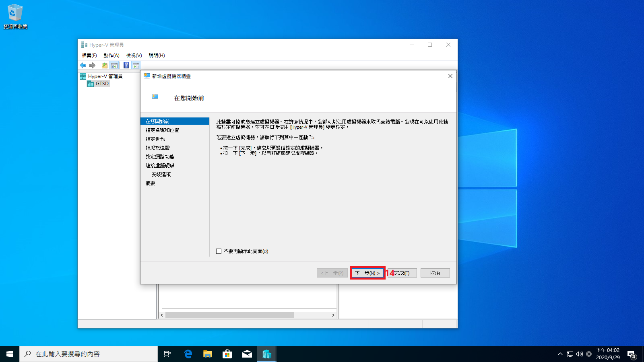Toggle the show/hide console tree icon
The width and height of the screenshot is (644, 362).
tap(114, 65)
